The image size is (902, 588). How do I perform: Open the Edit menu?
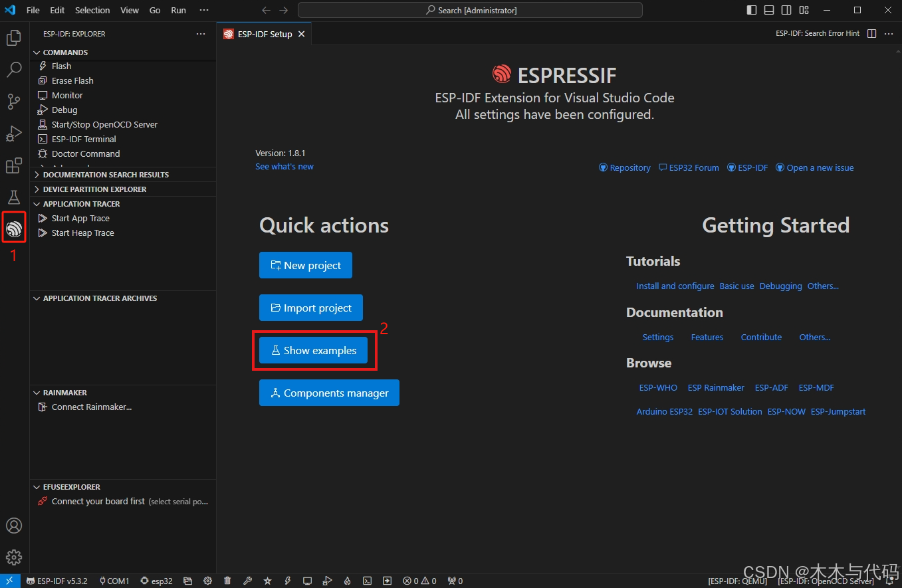point(57,10)
